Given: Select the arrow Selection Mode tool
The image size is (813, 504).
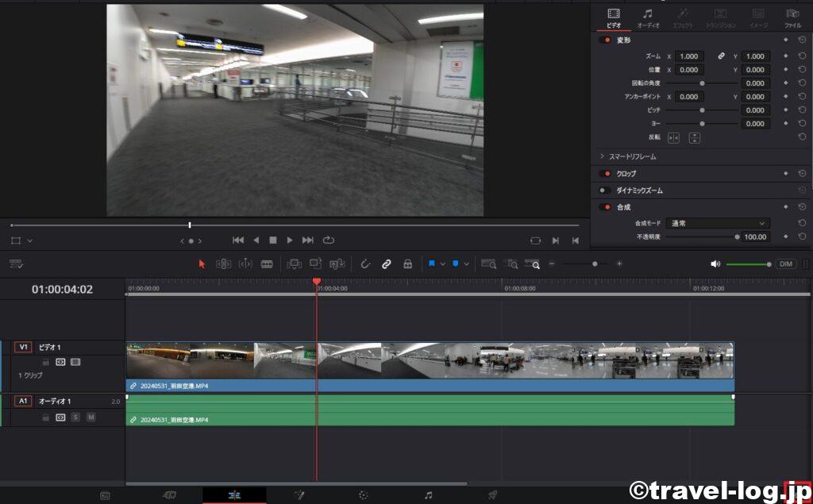Looking at the screenshot, I should [x=202, y=264].
